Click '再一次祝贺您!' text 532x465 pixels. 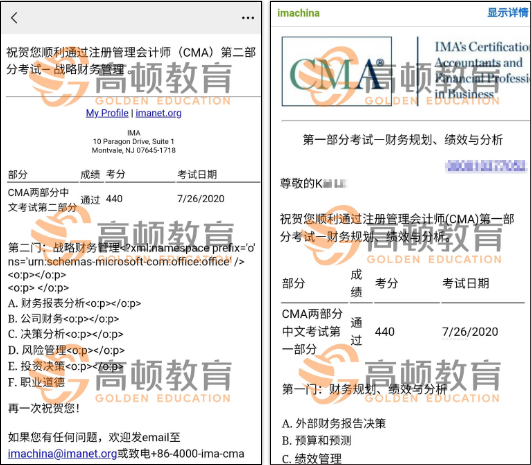click(x=44, y=408)
